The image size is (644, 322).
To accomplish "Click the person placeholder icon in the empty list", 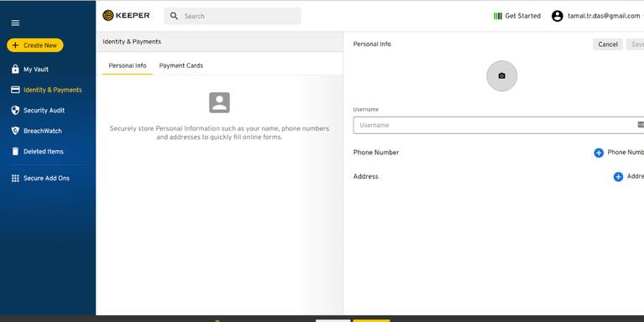I will [x=219, y=102].
